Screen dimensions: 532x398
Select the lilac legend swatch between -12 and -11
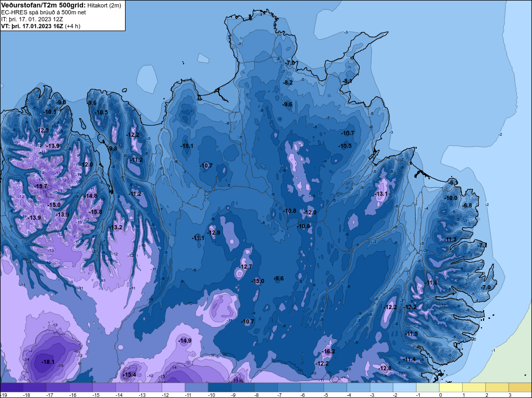[x=173, y=387]
